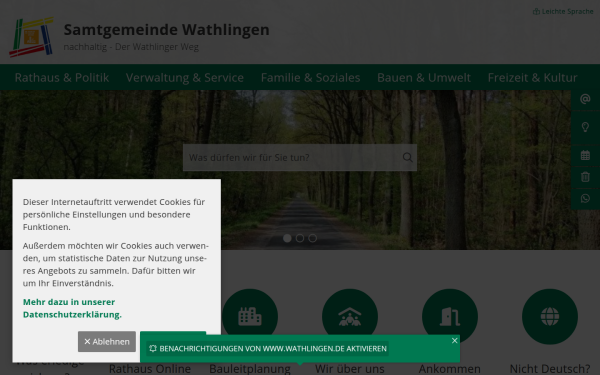This screenshot has width=600, height=375.
Task: Focus the 'Was dürfen wir für Sie tun?' search field
Action: pyautogui.click(x=300, y=157)
